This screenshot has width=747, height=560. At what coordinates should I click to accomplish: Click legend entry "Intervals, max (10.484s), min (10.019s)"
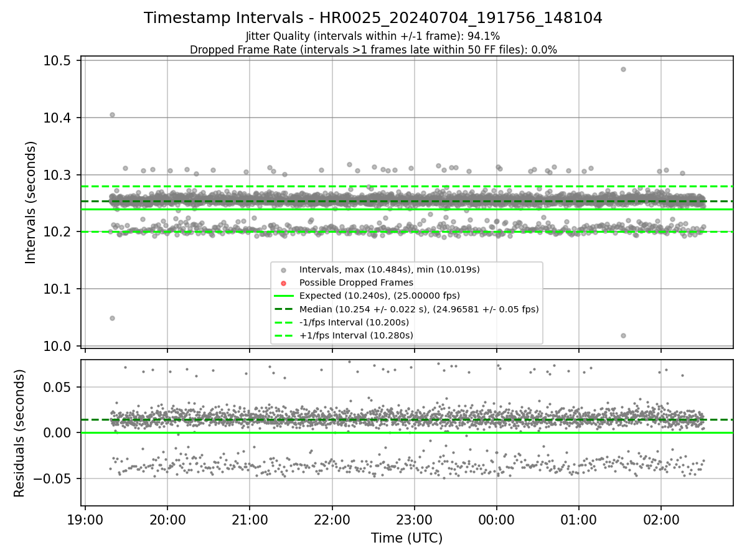[389, 269]
